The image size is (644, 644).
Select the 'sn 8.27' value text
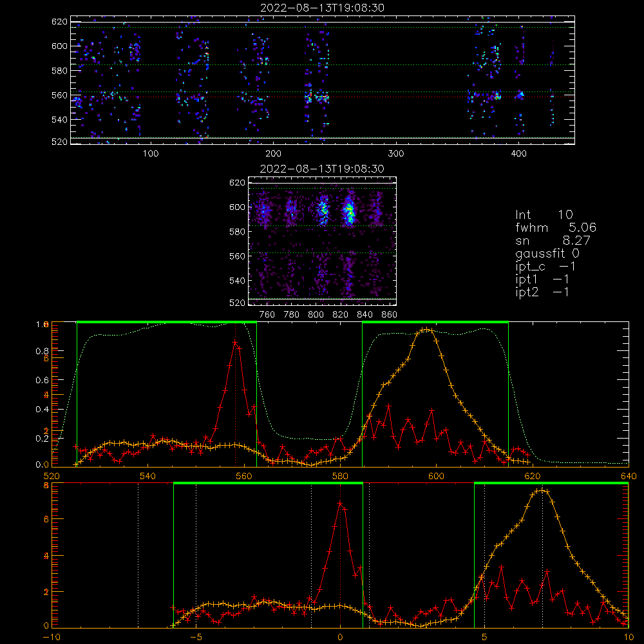553,240
